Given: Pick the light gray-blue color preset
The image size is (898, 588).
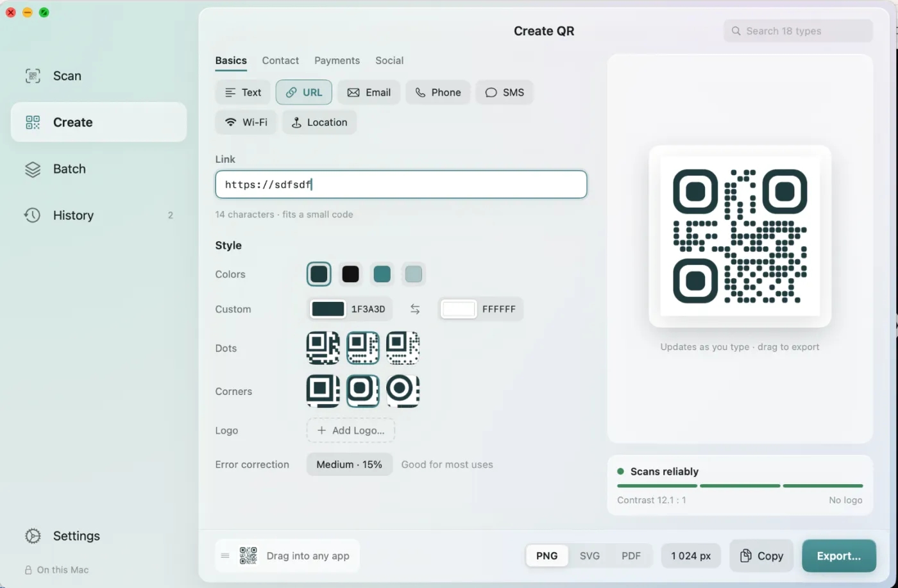Looking at the screenshot, I should click(x=414, y=274).
